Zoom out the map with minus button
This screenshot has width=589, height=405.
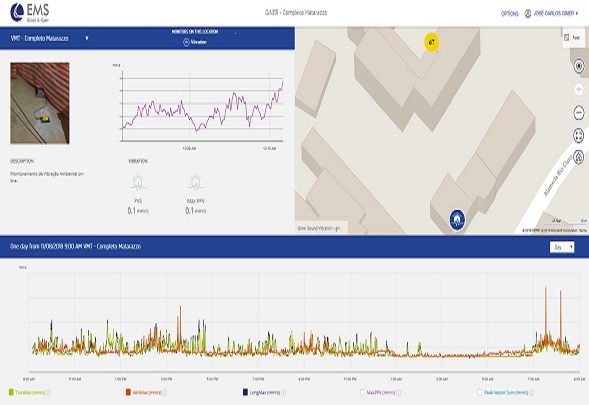[579, 112]
